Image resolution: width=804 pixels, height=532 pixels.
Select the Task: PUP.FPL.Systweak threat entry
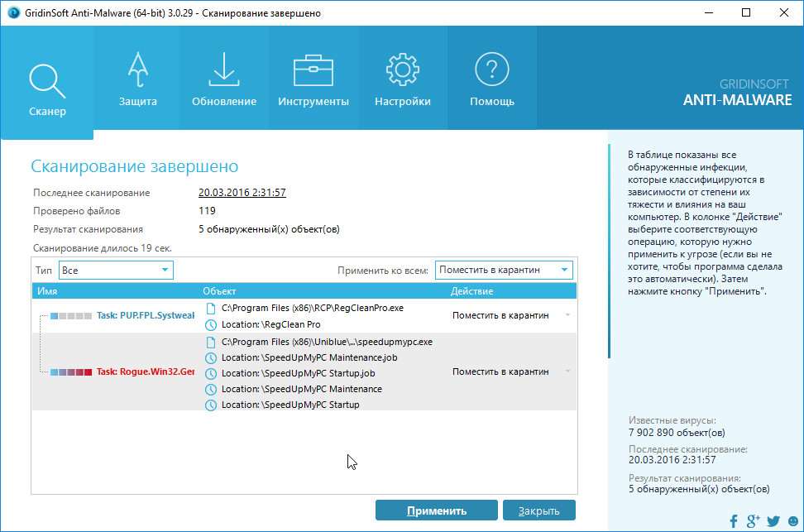(x=146, y=315)
